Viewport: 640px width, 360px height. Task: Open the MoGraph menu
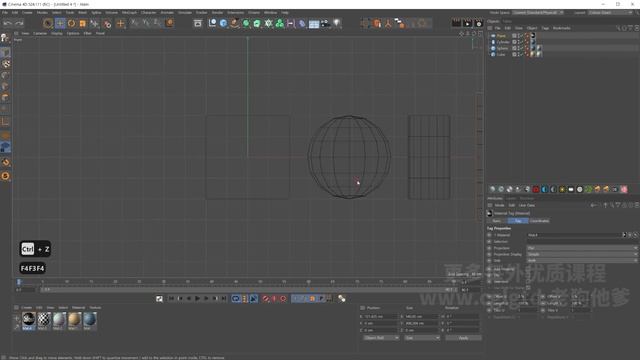pos(129,13)
